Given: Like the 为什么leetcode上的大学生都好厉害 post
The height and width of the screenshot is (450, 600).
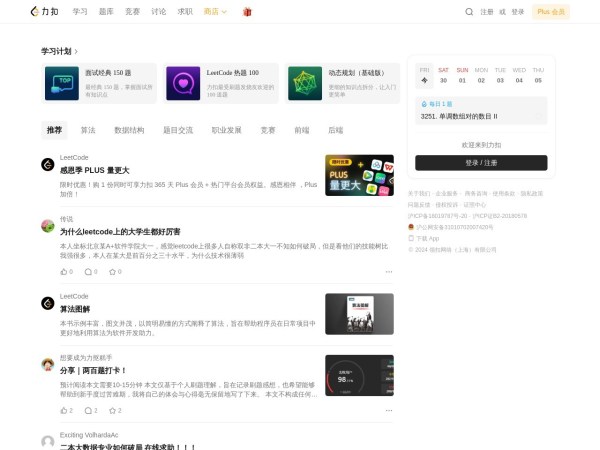Looking at the screenshot, I should coord(65,271).
